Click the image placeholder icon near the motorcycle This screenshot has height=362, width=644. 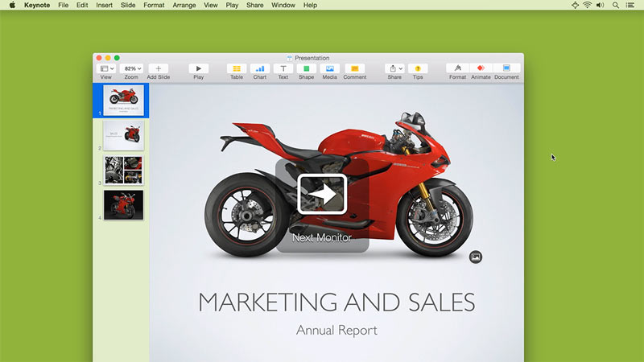click(476, 257)
